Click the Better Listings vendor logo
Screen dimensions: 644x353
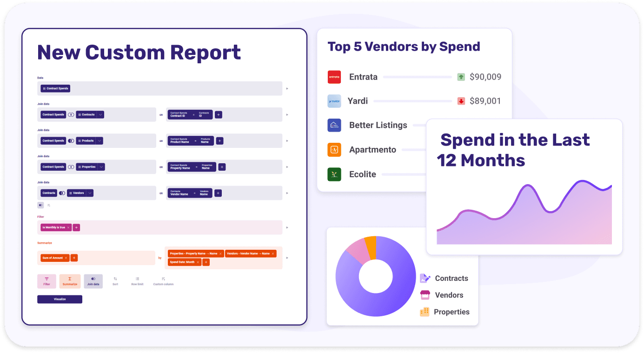334,125
